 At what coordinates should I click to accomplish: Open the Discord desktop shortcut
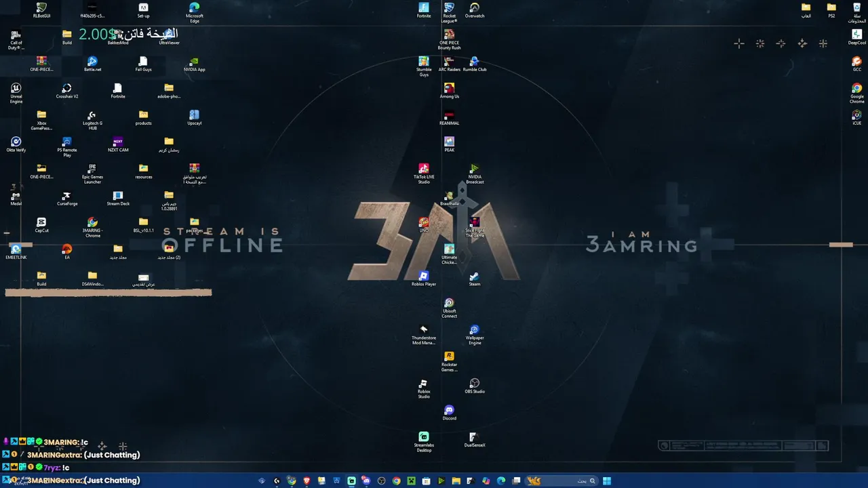point(449,413)
